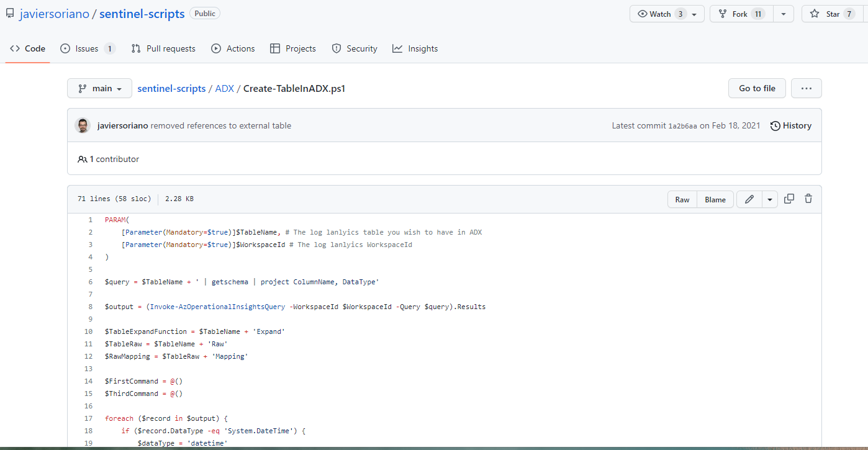Click the Issues circle icon
This screenshot has width=868, height=450.
click(x=65, y=48)
